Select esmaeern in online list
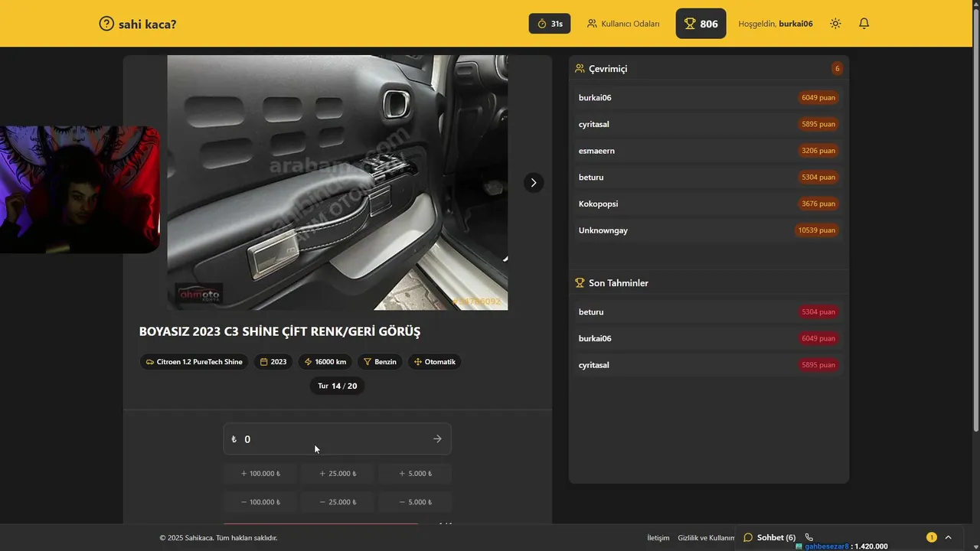Viewport: 980px width, 551px height. pos(708,151)
